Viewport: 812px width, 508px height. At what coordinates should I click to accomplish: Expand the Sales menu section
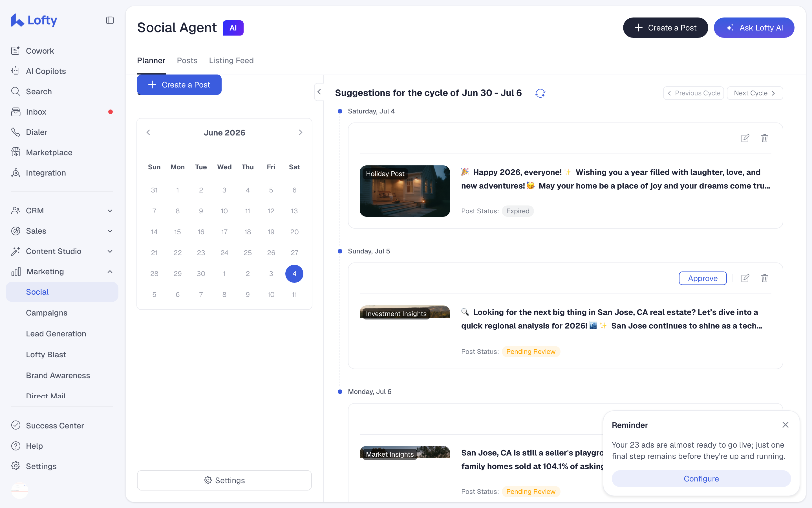pyautogui.click(x=62, y=231)
